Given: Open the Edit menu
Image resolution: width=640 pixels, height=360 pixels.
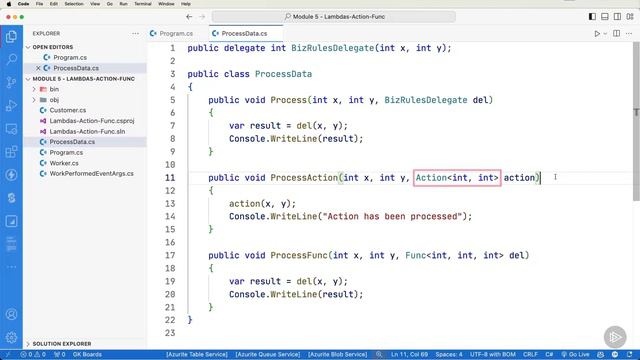Looking at the screenshot, I should click(53, 4).
